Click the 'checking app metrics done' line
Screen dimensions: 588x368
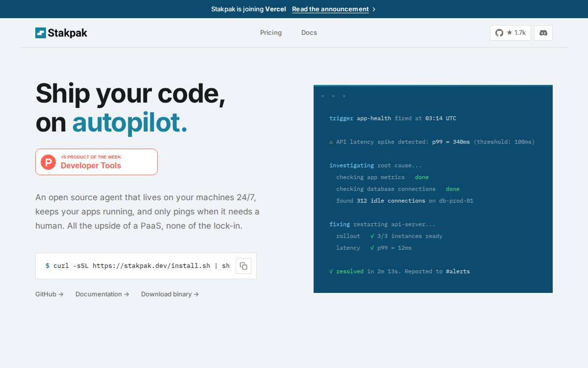382,177
